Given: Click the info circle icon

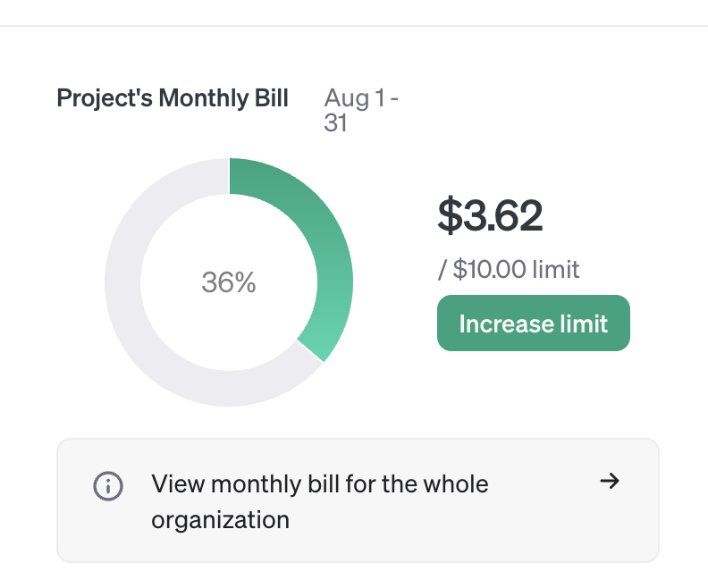Looking at the screenshot, I should (x=107, y=486).
